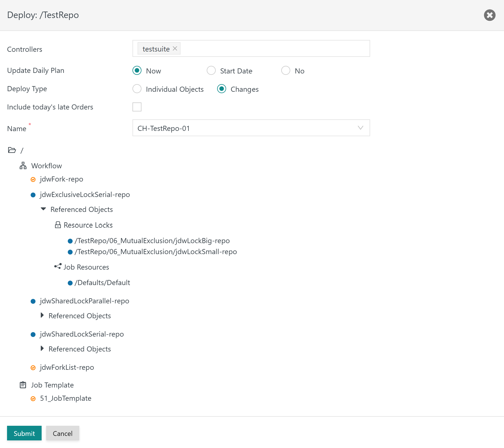
Task: Click the Job Resources share icon
Action: pos(58,266)
